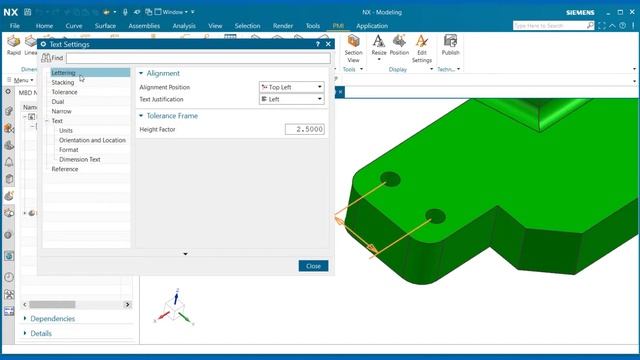
Task: Close the Text Settings dialog with X
Action: (x=328, y=44)
